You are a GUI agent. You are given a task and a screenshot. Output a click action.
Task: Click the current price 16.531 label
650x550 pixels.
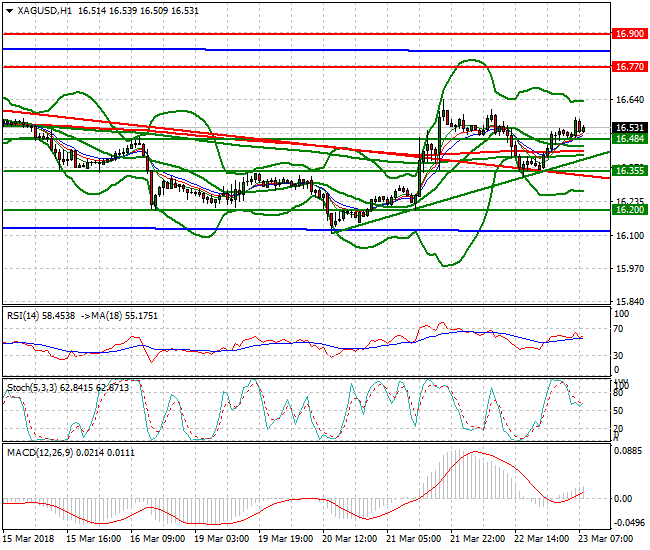point(629,128)
